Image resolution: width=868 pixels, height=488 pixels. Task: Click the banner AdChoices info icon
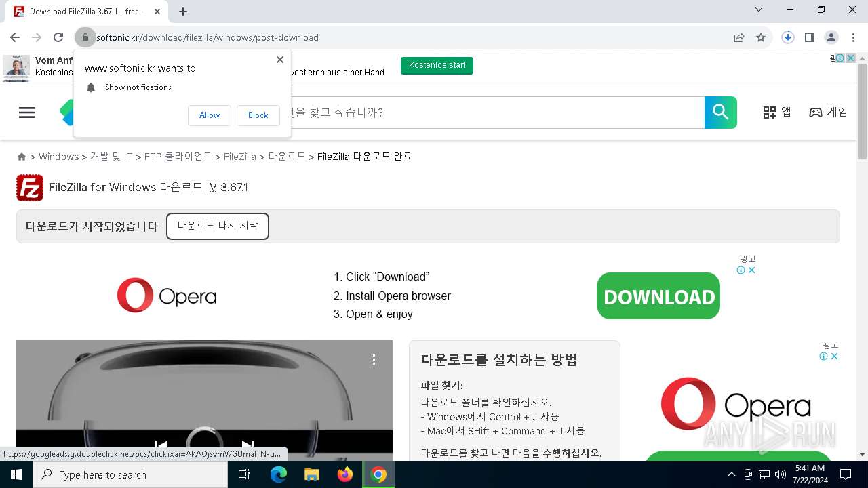point(741,270)
